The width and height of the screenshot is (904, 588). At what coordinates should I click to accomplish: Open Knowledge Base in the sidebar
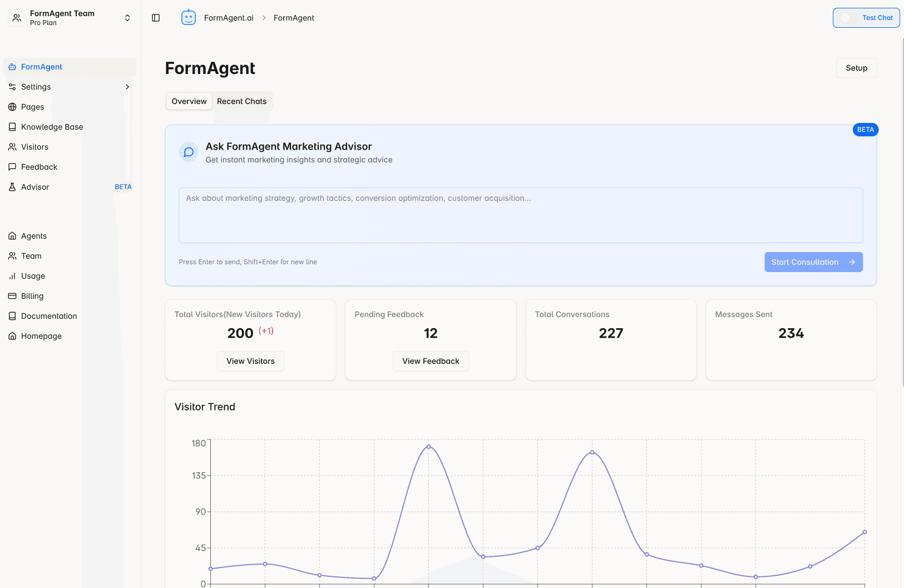(70, 127)
